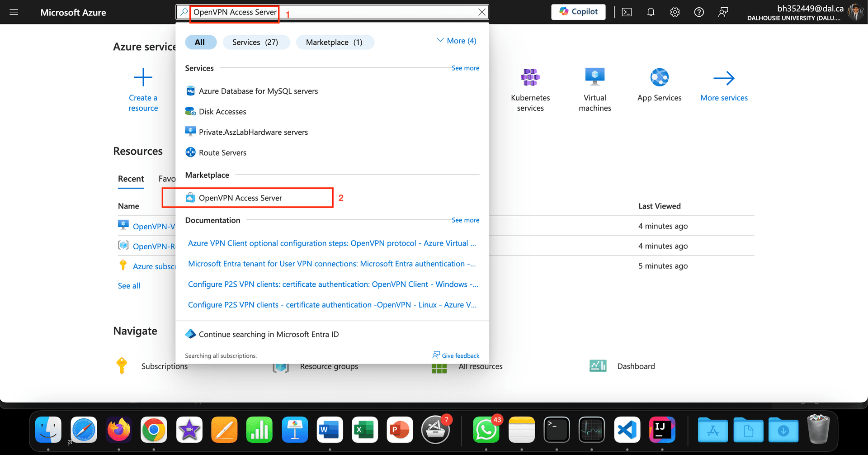Open the feedback icon in header
Screen dimensions: 868x455
723,12
